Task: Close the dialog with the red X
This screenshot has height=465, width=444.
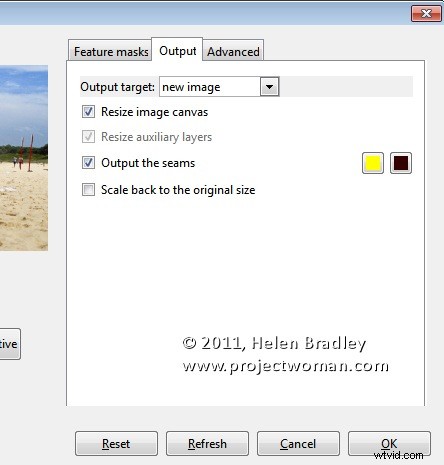Action: (426, 13)
